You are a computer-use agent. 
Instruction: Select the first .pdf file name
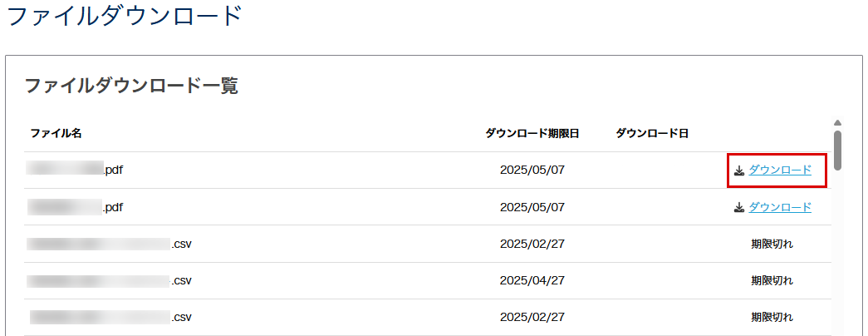75,170
